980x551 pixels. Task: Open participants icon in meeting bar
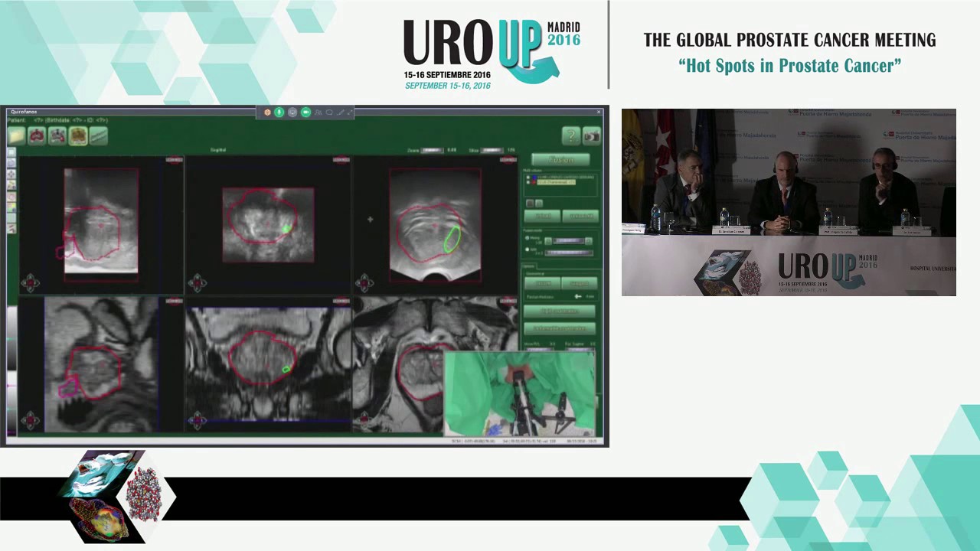(x=318, y=112)
